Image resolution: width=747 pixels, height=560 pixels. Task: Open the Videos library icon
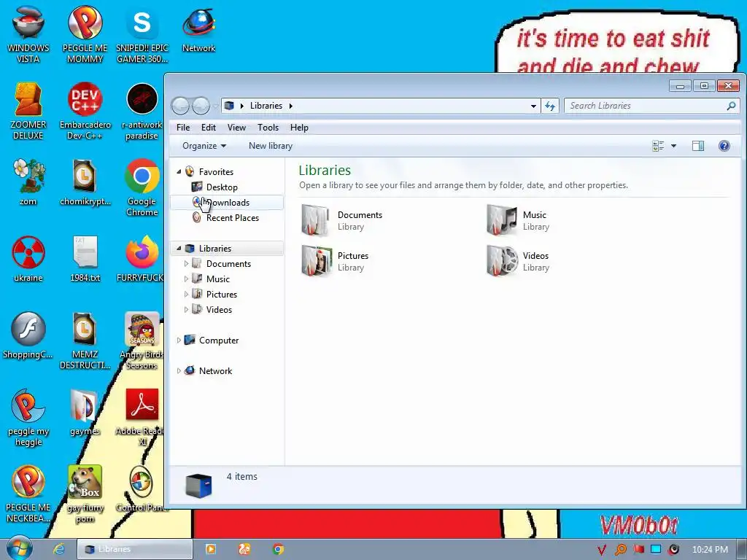click(x=502, y=261)
